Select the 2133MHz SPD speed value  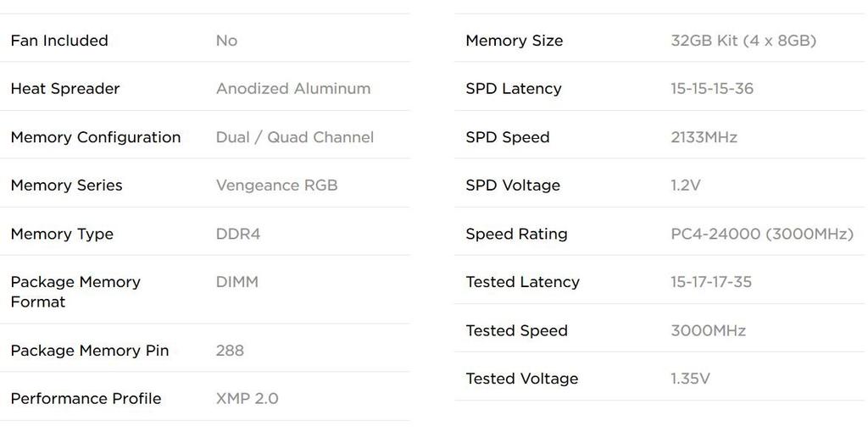(704, 137)
